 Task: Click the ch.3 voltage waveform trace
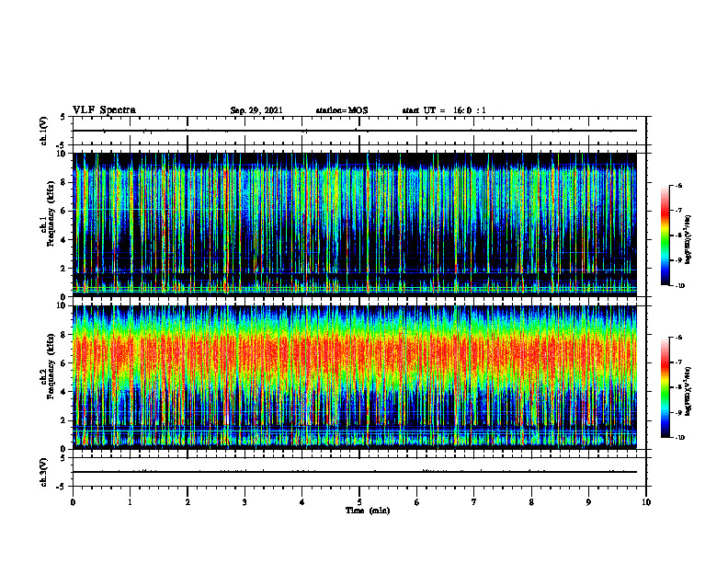(x=355, y=472)
